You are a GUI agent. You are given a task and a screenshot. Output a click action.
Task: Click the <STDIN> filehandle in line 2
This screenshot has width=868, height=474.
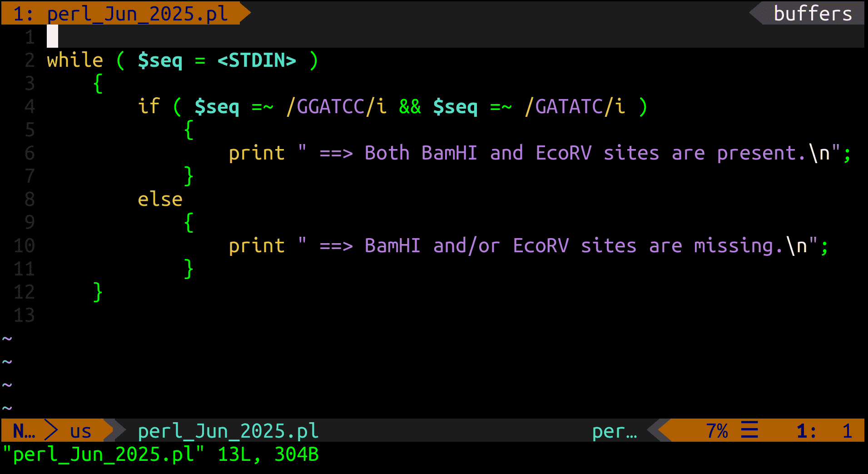click(257, 60)
